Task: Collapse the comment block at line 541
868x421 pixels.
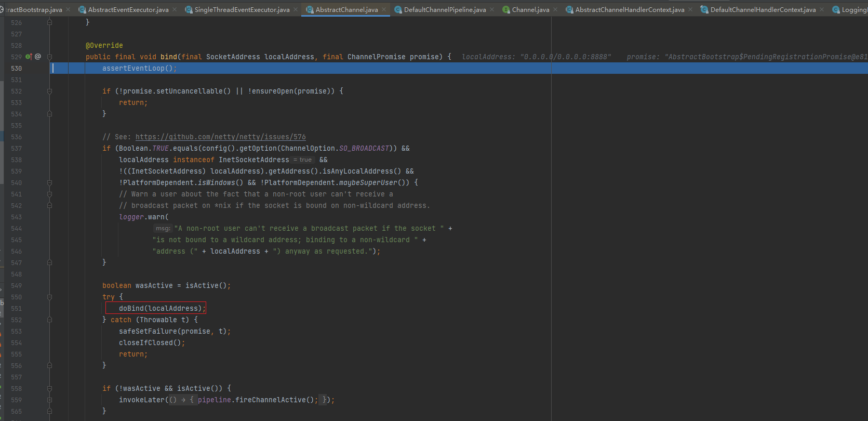Action: (x=49, y=194)
